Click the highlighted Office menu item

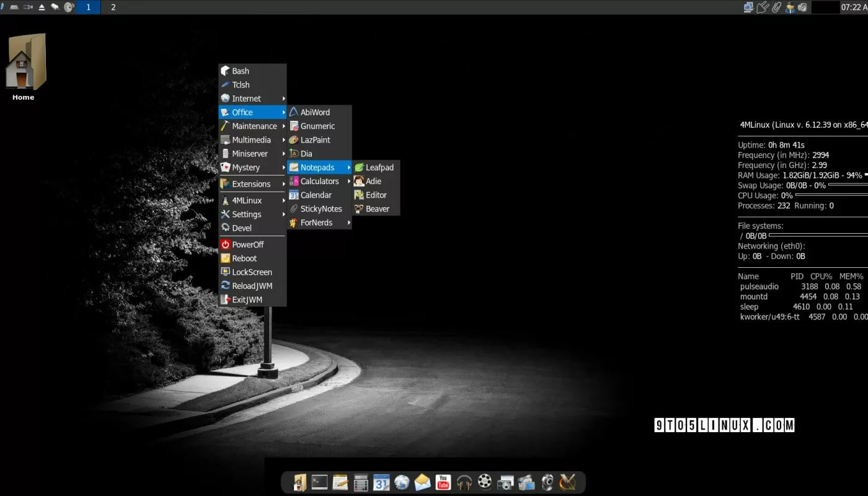click(252, 112)
